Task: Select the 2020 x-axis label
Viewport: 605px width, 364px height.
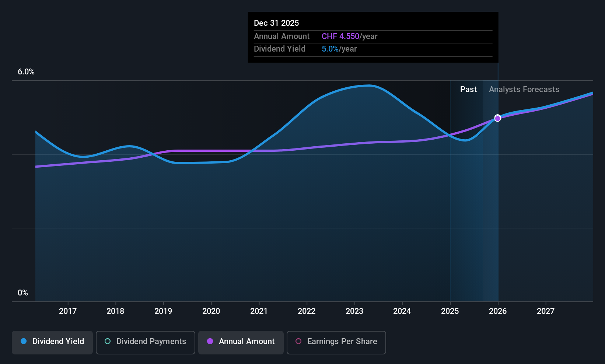Action: 211,311
